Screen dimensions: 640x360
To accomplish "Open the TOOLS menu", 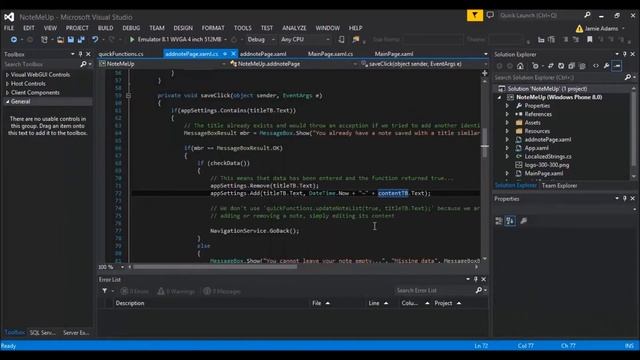I will [242, 28].
